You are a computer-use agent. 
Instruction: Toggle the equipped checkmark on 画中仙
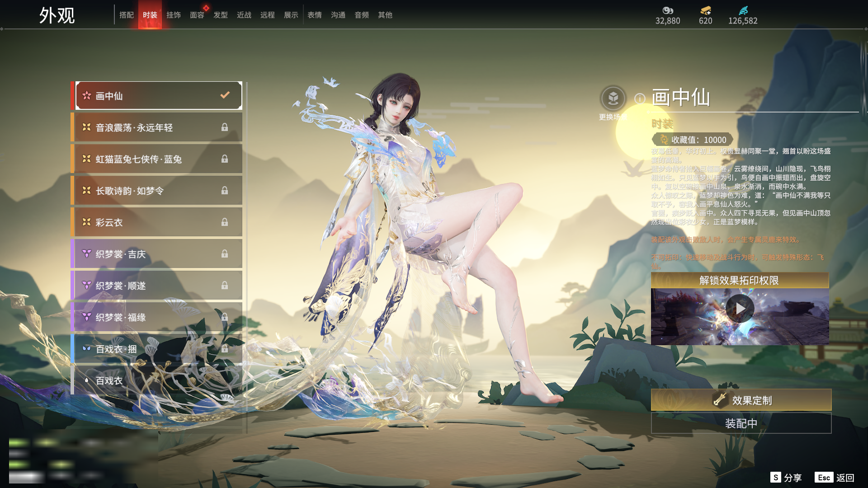pos(225,95)
